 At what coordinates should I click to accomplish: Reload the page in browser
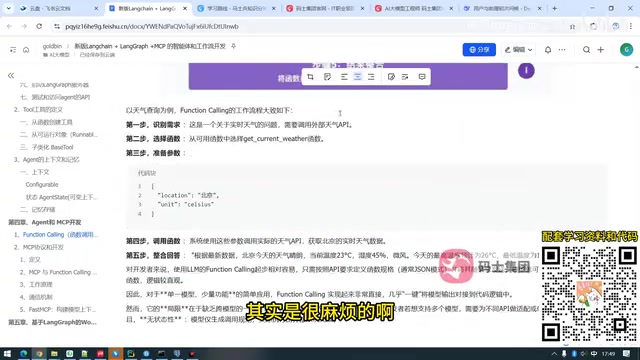[39, 26]
